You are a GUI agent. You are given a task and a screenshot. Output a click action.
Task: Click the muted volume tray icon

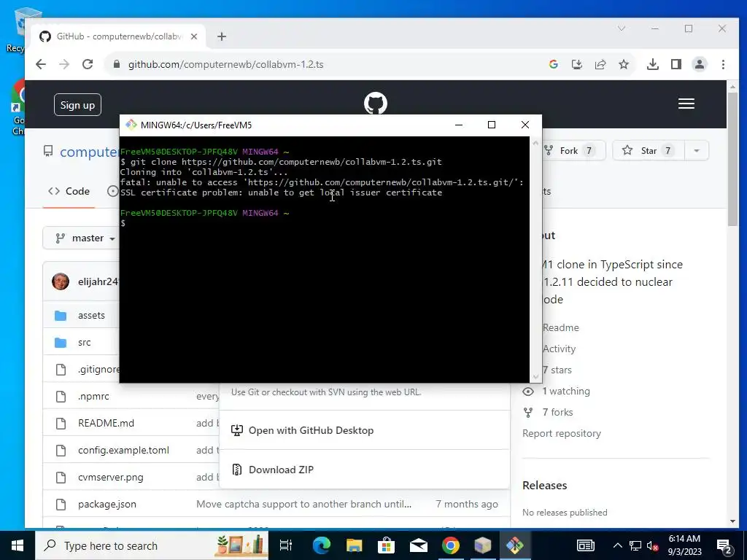652,546
